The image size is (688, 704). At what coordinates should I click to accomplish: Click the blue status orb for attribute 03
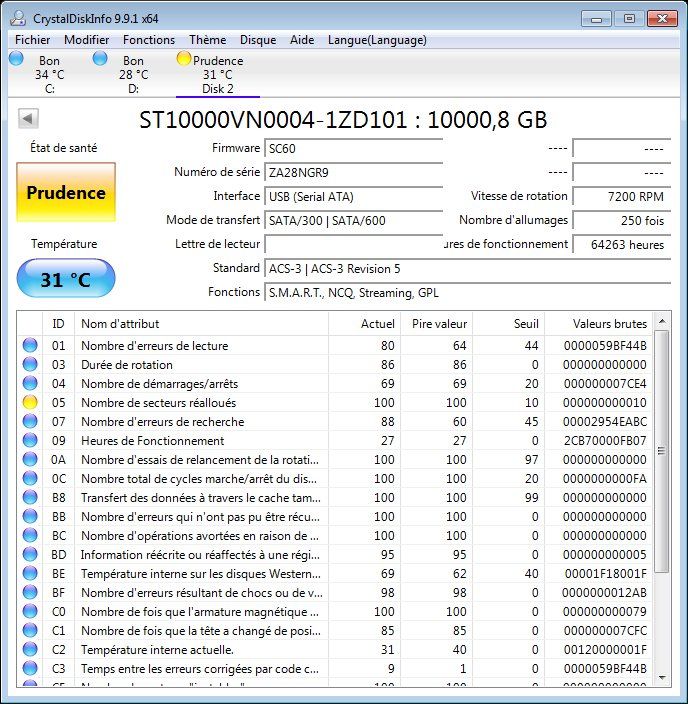[x=30, y=364]
